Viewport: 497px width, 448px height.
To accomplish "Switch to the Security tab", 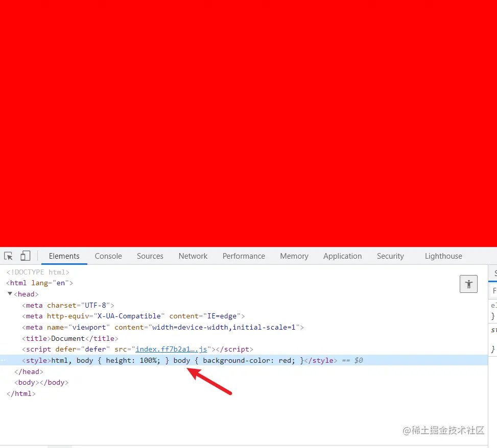I will point(390,256).
